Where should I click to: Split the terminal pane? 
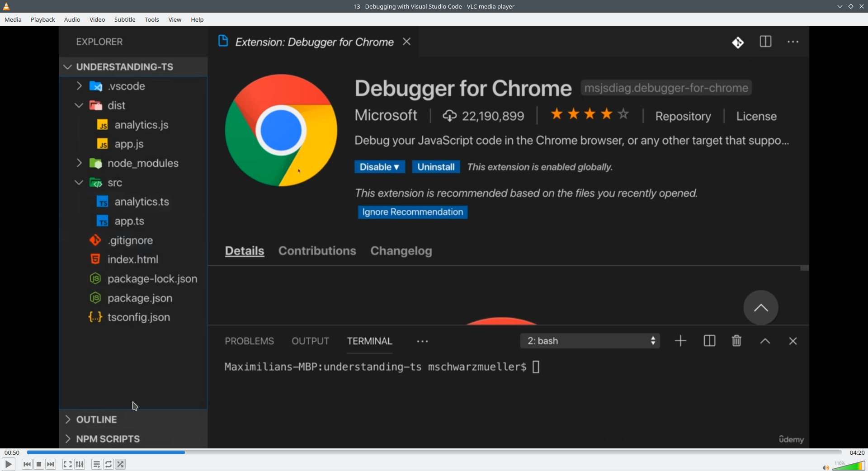point(709,341)
